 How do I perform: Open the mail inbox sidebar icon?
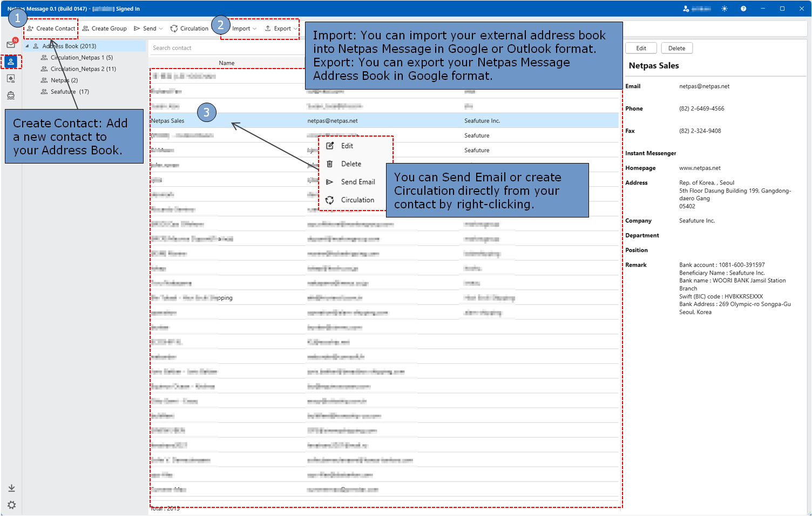pyautogui.click(x=11, y=44)
